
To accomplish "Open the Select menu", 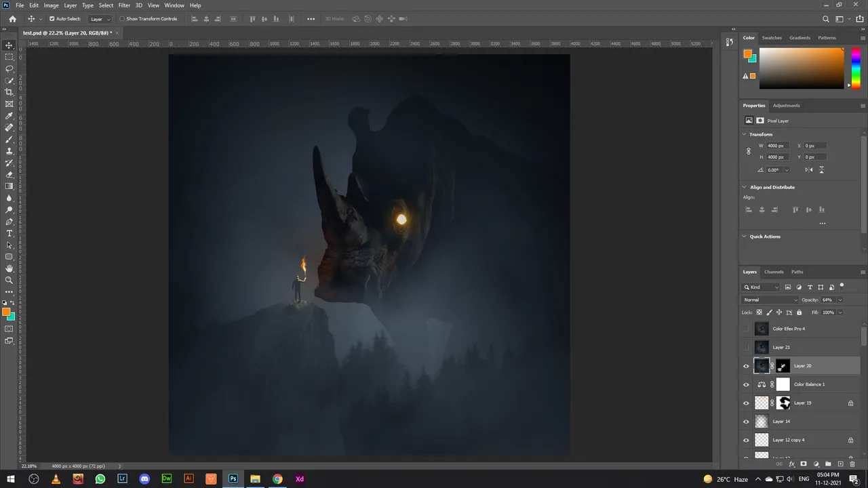I will coord(106,5).
